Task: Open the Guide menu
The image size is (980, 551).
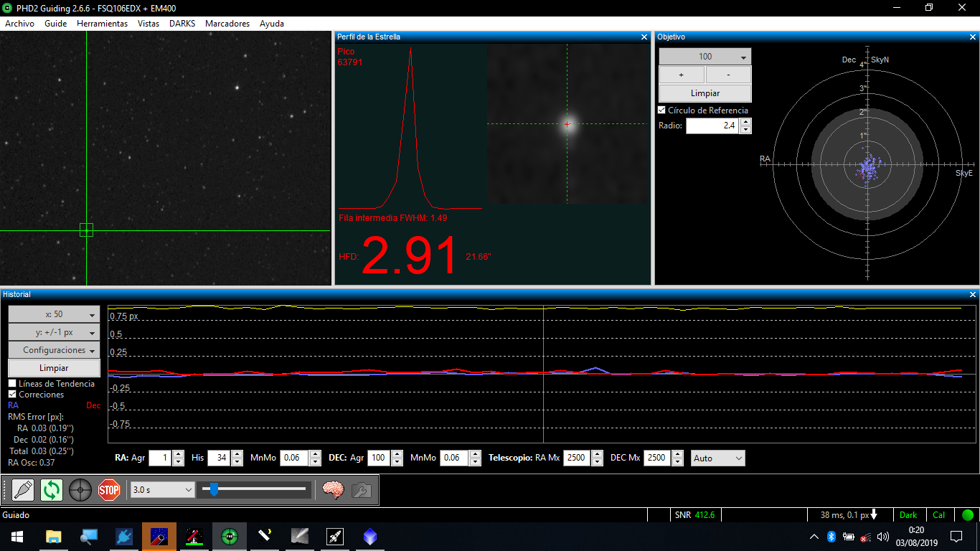Action: tap(55, 24)
